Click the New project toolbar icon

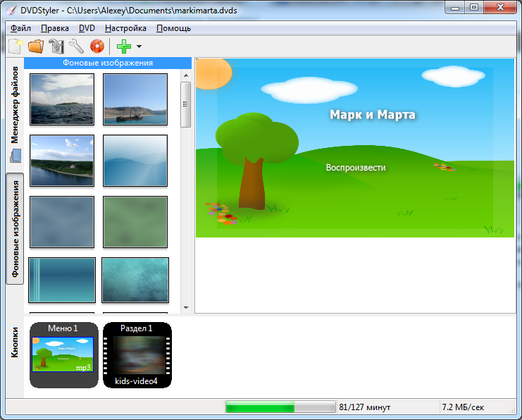click(15, 47)
